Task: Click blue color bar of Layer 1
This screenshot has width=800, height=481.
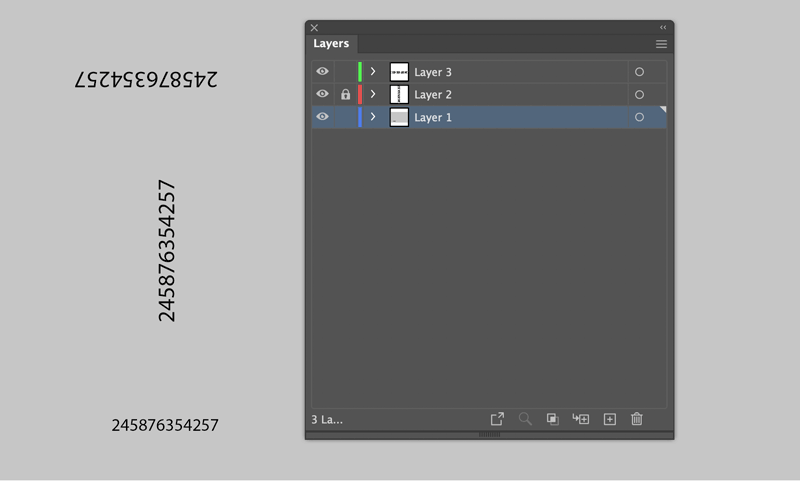Action: click(x=360, y=117)
